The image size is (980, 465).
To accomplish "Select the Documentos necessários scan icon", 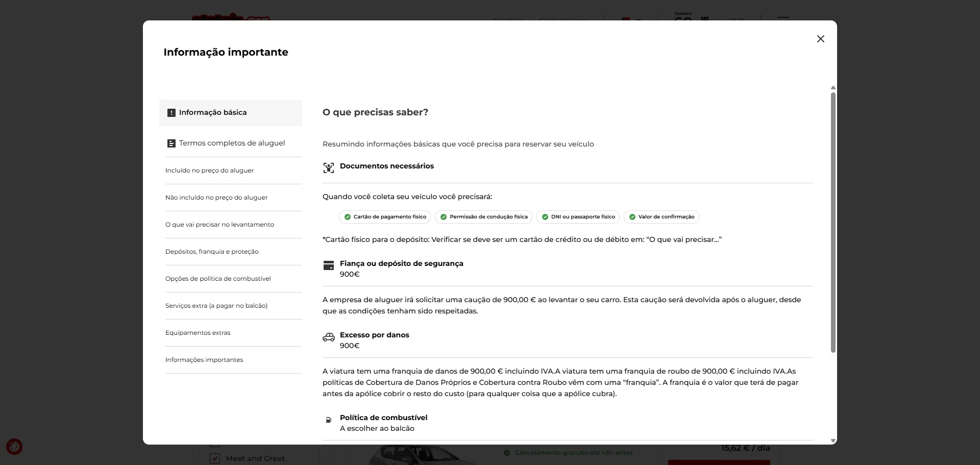I will (x=329, y=167).
